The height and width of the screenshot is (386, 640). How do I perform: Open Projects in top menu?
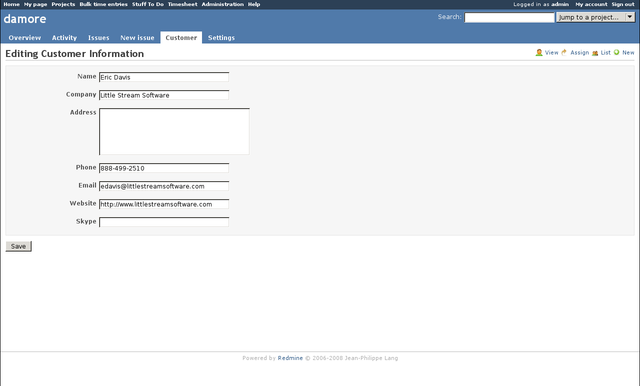coord(63,4)
